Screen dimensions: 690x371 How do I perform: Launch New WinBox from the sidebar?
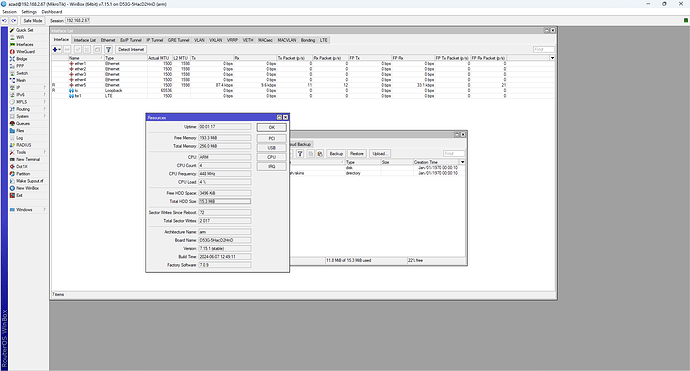pyautogui.click(x=27, y=188)
